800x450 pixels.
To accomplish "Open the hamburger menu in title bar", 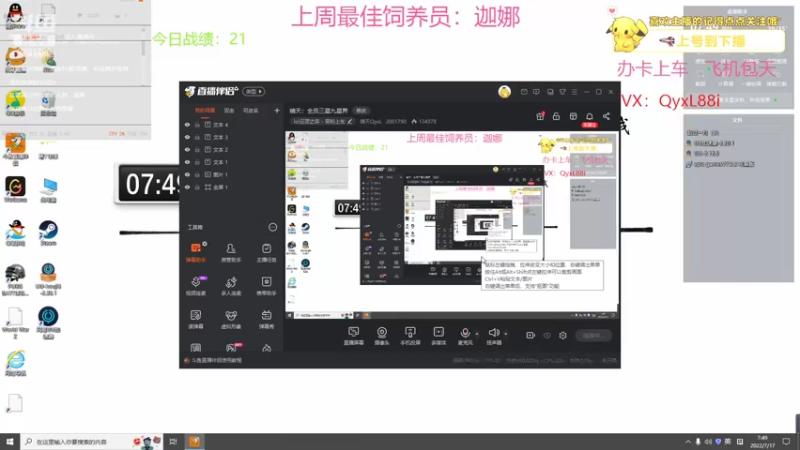I will pyautogui.click(x=574, y=92).
